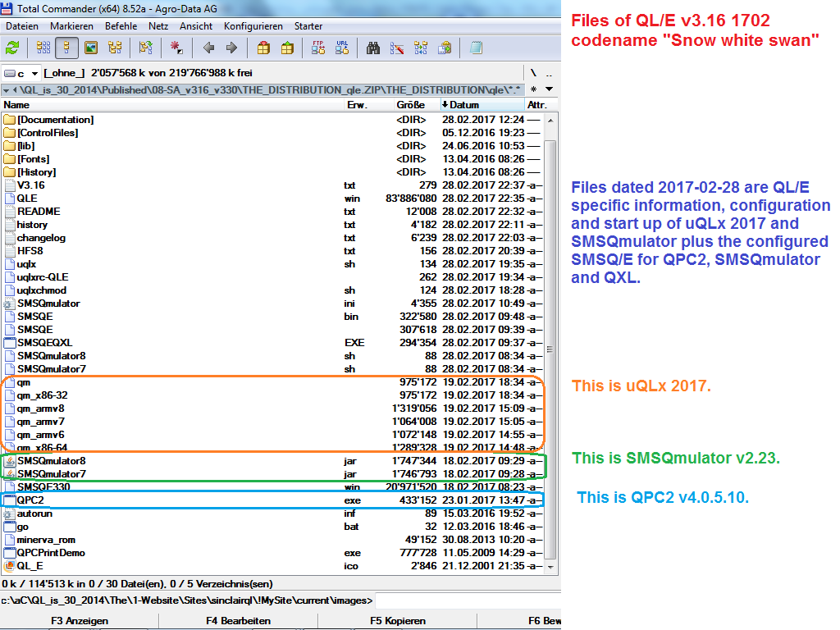The width and height of the screenshot is (840, 630).
Task: Open the Befehle menu
Action: [121, 26]
